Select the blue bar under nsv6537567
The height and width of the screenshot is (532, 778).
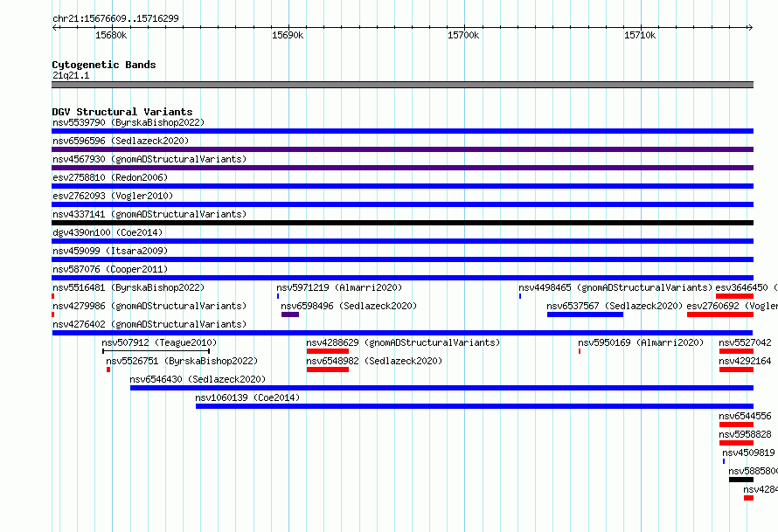pos(585,314)
